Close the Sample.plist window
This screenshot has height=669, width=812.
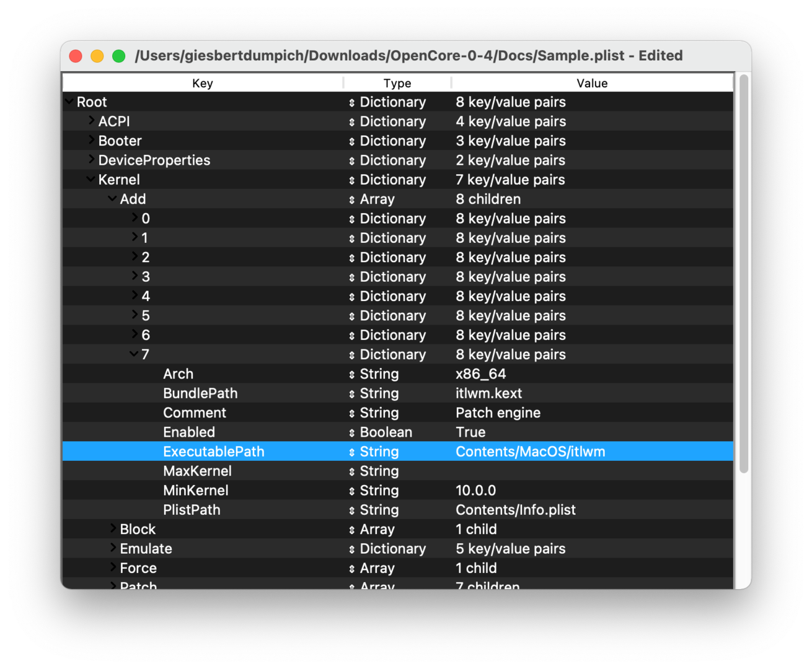pyautogui.click(x=76, y=56)
